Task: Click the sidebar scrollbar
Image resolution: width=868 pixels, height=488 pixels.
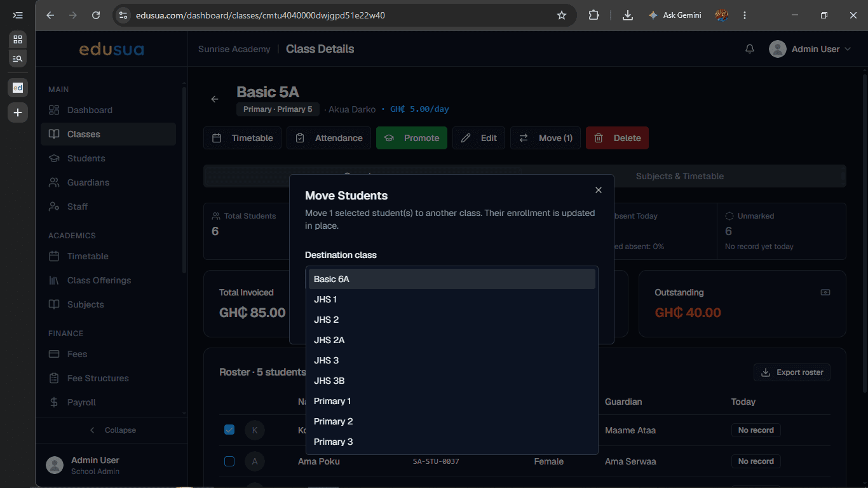Action: pos(184,181)
